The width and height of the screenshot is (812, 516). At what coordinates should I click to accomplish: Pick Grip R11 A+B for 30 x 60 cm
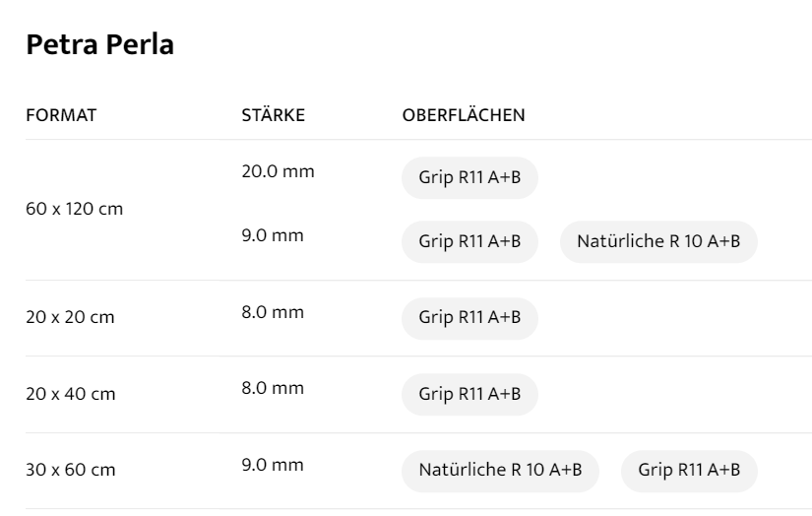coord(689,470)
